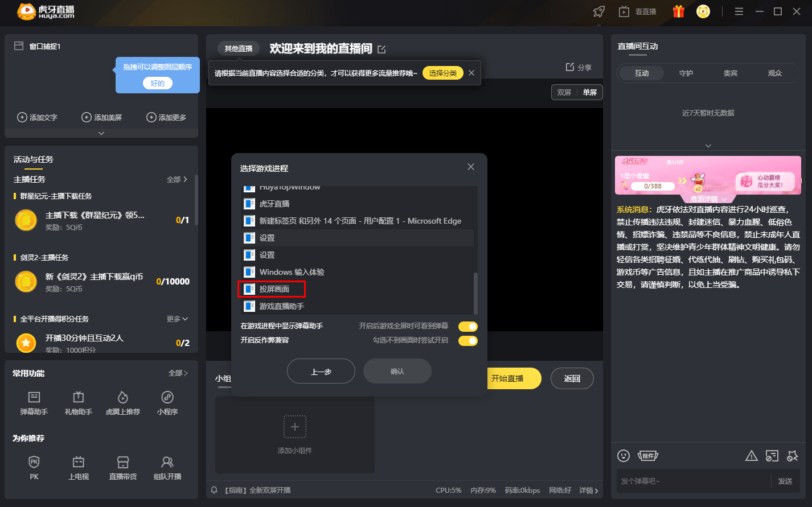Image resolution: width=812 pixels, height=507 pixels.
Task: Open the 群星纪元 download task
Action: click(x=101, y=220)
